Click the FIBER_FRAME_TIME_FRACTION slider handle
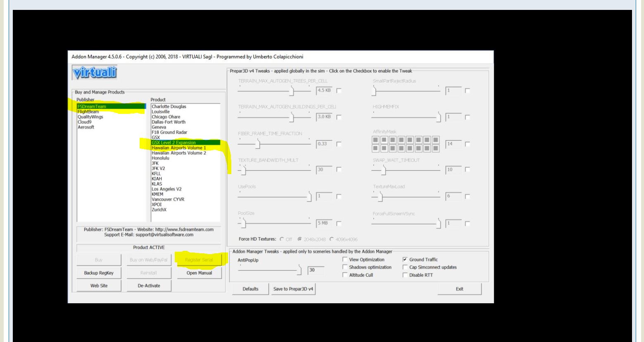 [257, 144]
